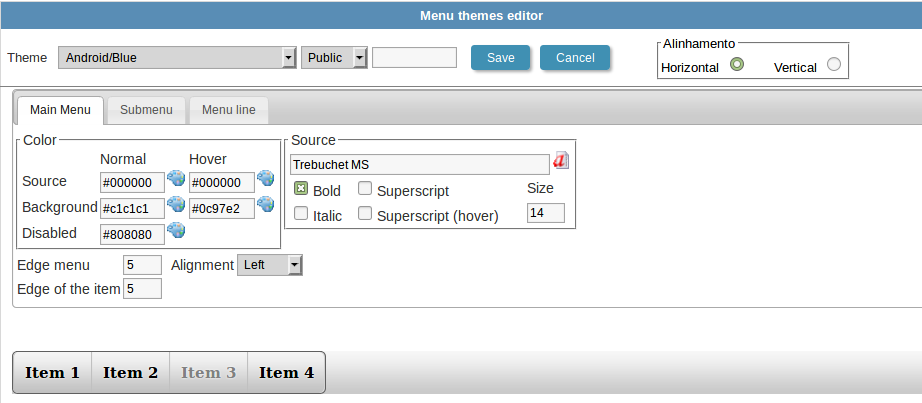
Task: Select Vertical alignment radio button
Action: pos(834,64)
